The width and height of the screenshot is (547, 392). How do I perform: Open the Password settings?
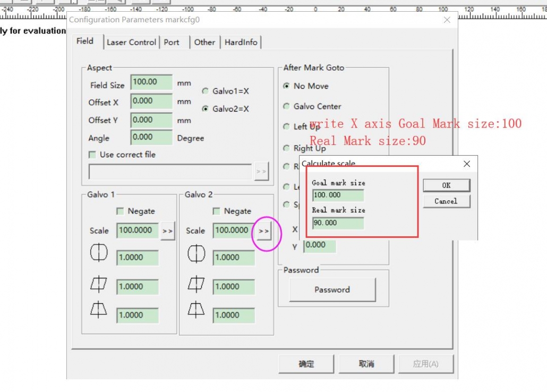[x=331, y=289]
